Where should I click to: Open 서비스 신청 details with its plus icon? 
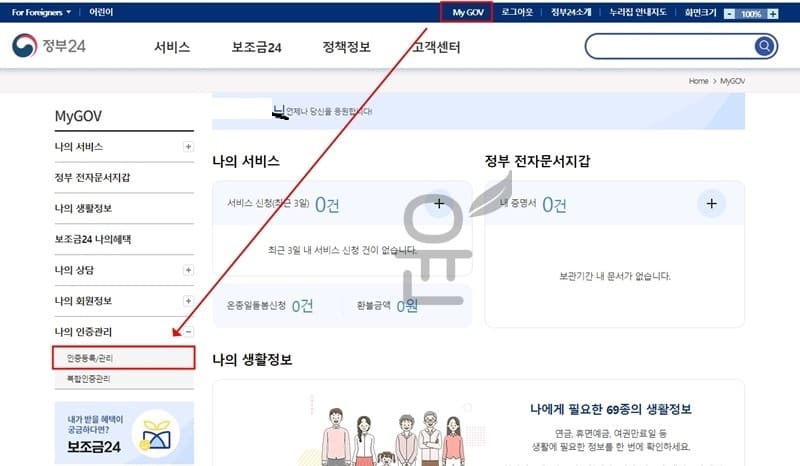[x=439, y=204]
